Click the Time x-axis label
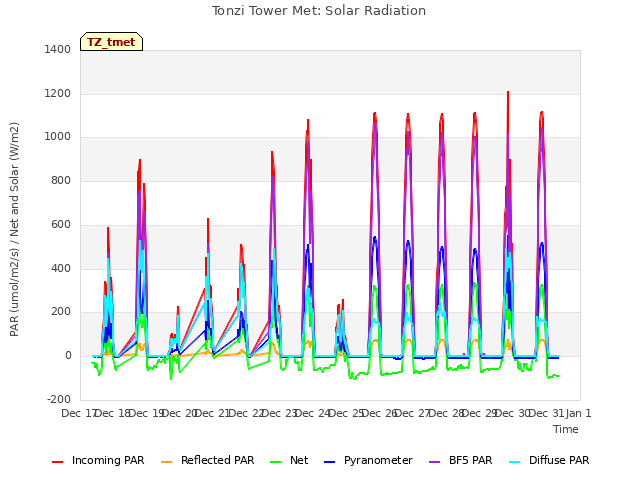640x480 pixels. (x=566, y=429)
